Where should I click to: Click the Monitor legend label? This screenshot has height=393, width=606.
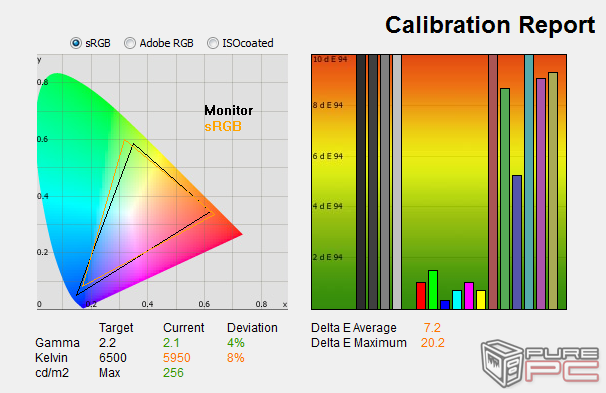228,111
